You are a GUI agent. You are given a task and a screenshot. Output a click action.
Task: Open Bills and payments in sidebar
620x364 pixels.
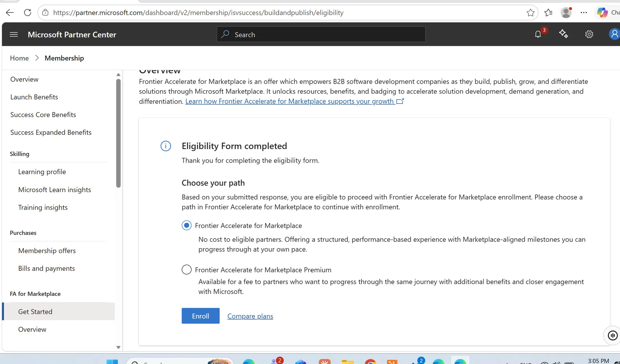46,269
